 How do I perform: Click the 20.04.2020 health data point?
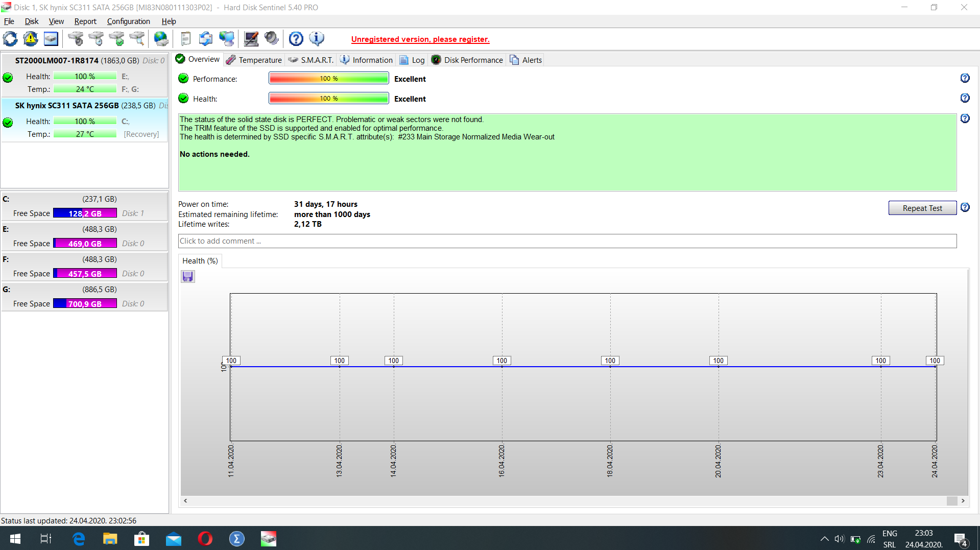(719, 366)
